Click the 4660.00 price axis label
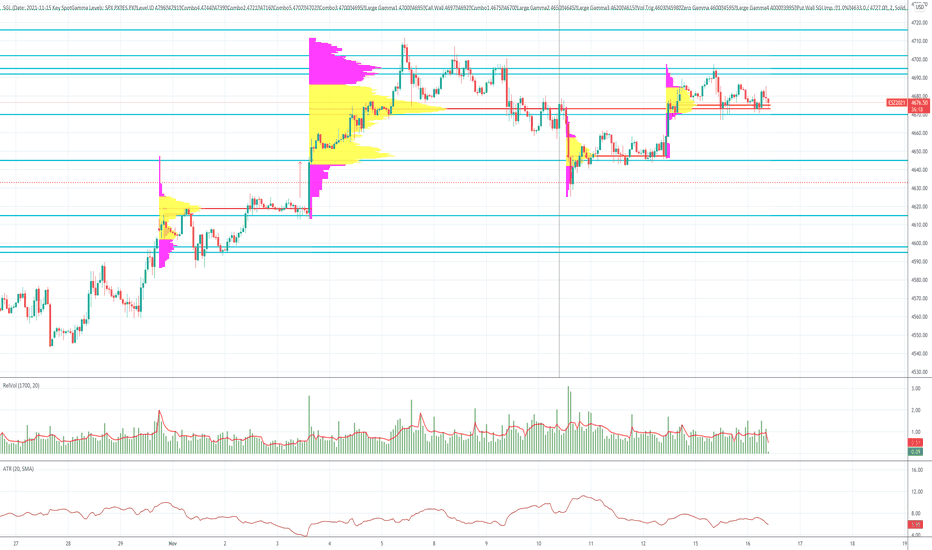Screen dimensions: 932x550 (x=919, y=133)
